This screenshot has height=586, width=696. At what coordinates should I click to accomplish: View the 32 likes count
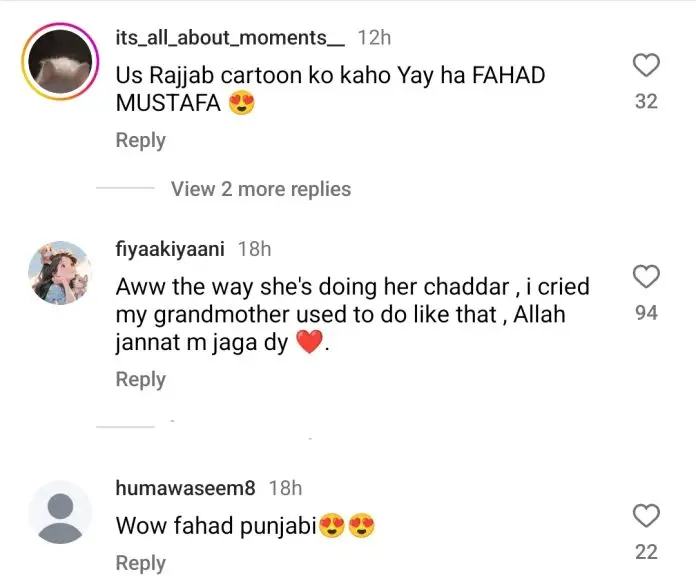point(646,101)
